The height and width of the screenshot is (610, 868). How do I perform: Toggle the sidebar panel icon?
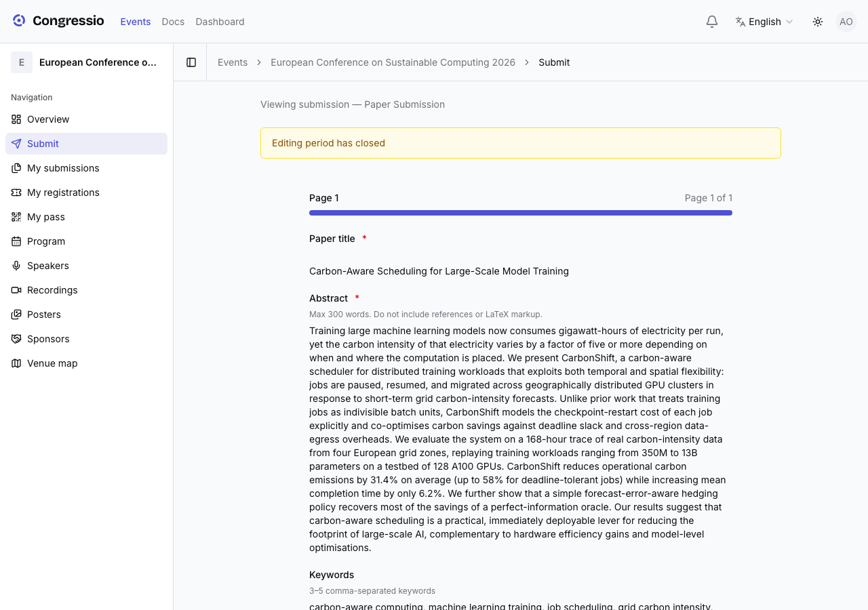click(191, 62)
